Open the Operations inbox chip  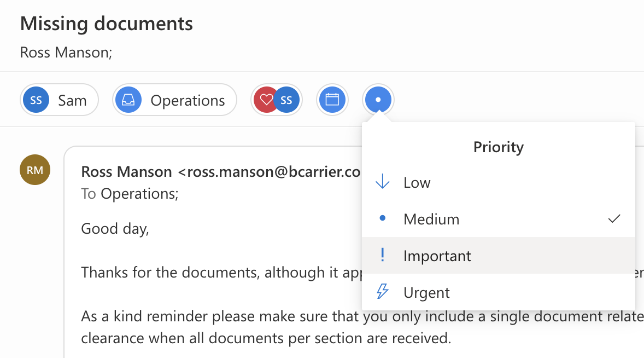click(174, 100)
